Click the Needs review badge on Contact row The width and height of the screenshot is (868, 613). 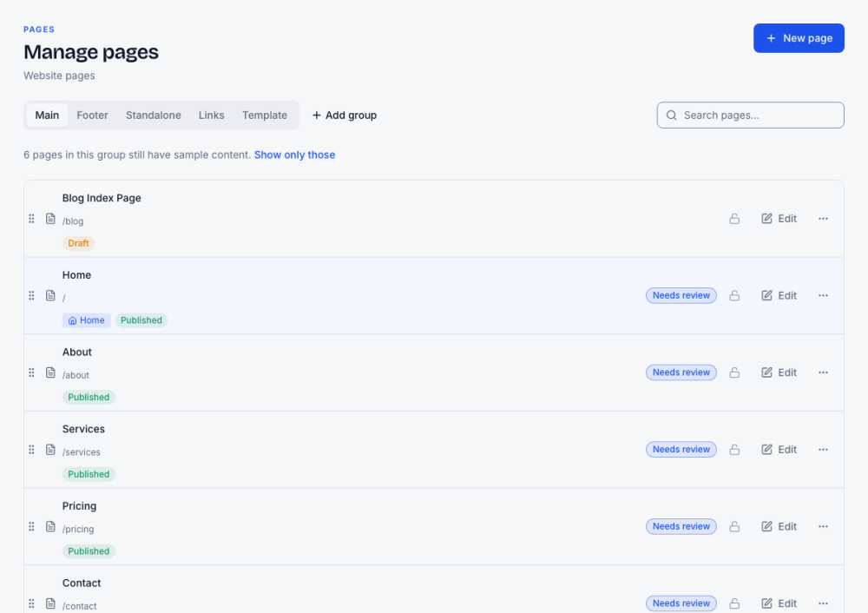point(681,603)
